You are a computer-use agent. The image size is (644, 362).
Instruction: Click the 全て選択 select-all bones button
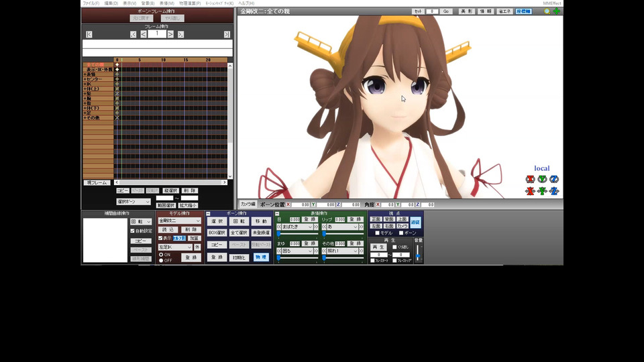[x=239, y=233]
